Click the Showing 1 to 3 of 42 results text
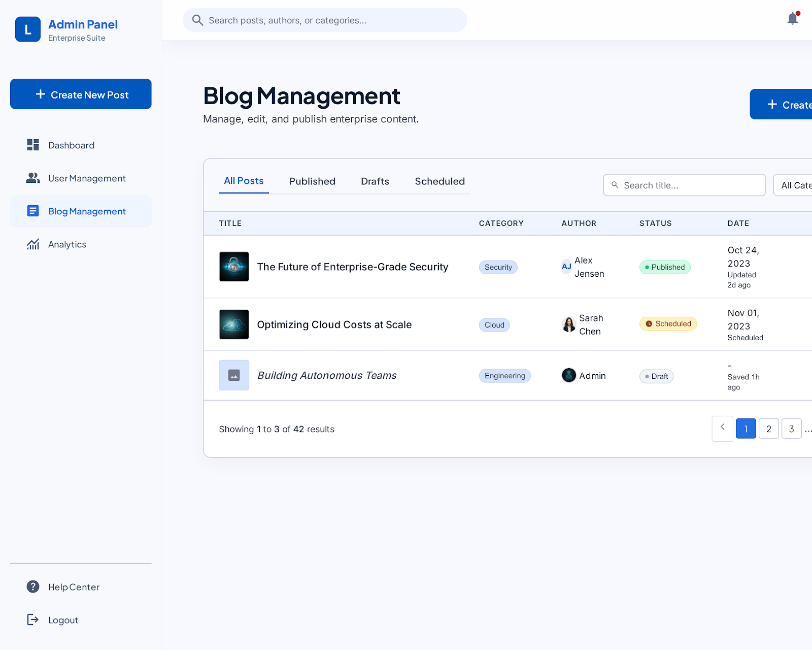Viewport: 812px width, 650px height. [277, 429]
